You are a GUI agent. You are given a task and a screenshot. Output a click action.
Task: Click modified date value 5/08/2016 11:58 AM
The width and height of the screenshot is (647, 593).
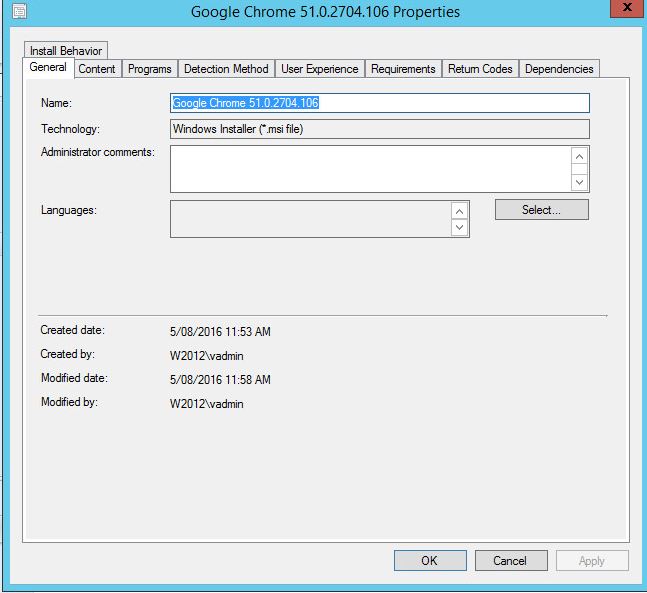(x=220, y=380)
